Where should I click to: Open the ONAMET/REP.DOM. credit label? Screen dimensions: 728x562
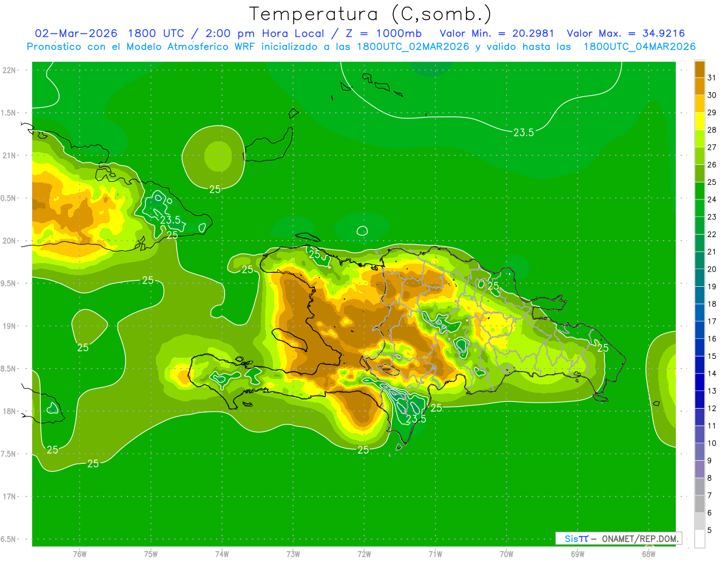(641, 538)
